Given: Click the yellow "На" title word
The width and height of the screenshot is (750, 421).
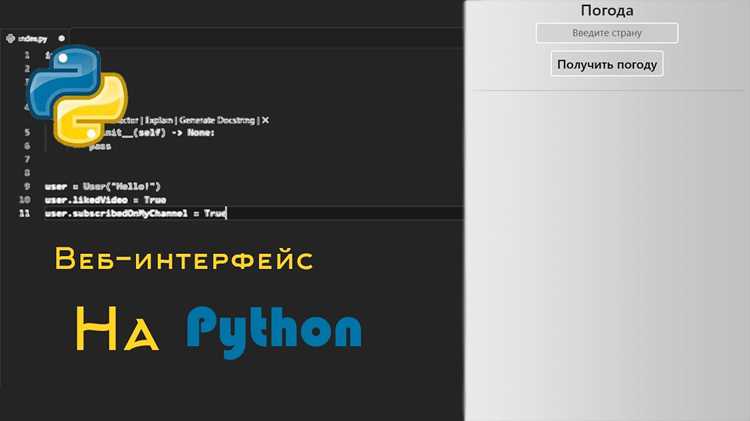Looking at the screenshot, I should click(x=117, y=329).
